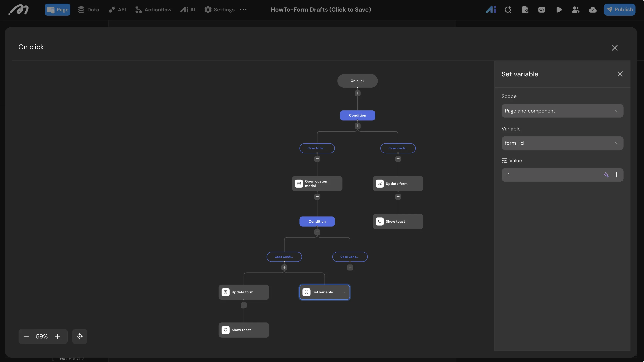Open the AI assistant icon in top right
The height and width of the screenshot is (362, 644).
point(490,9)
